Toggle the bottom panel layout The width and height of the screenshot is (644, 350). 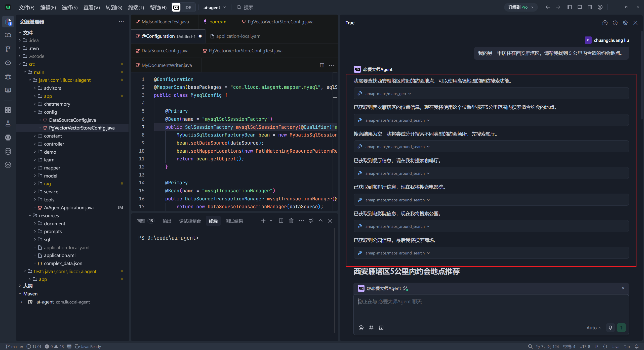[580, 7]
